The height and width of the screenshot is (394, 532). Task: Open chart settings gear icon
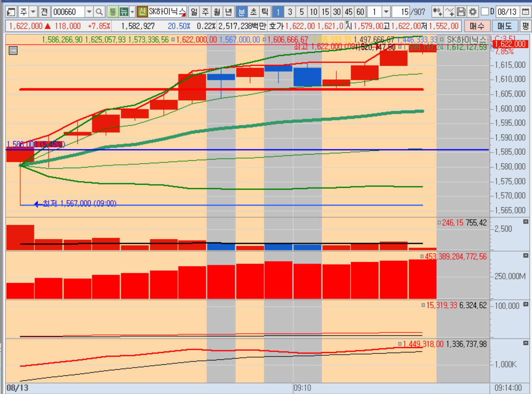click(473, 12)
